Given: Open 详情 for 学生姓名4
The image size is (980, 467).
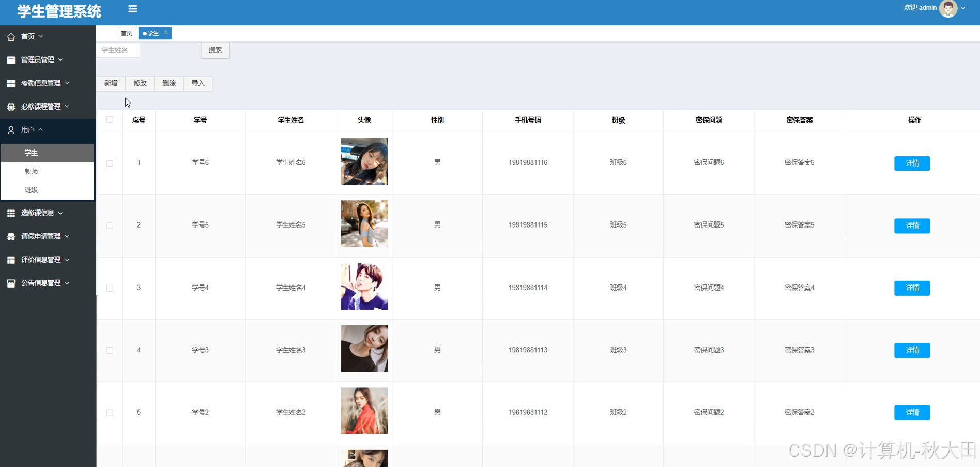Looking at the screenshot, I should pyautogui.click(x=912, y=288).
